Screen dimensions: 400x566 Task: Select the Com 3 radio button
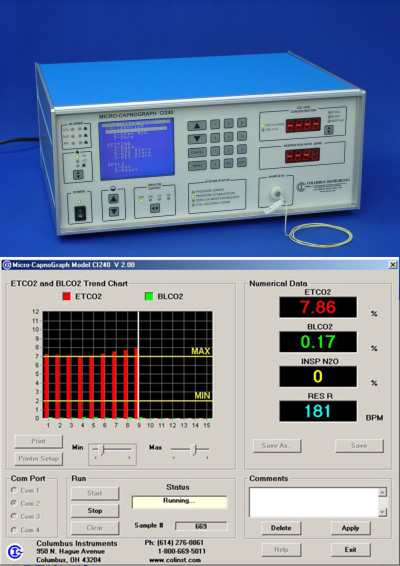14,516
